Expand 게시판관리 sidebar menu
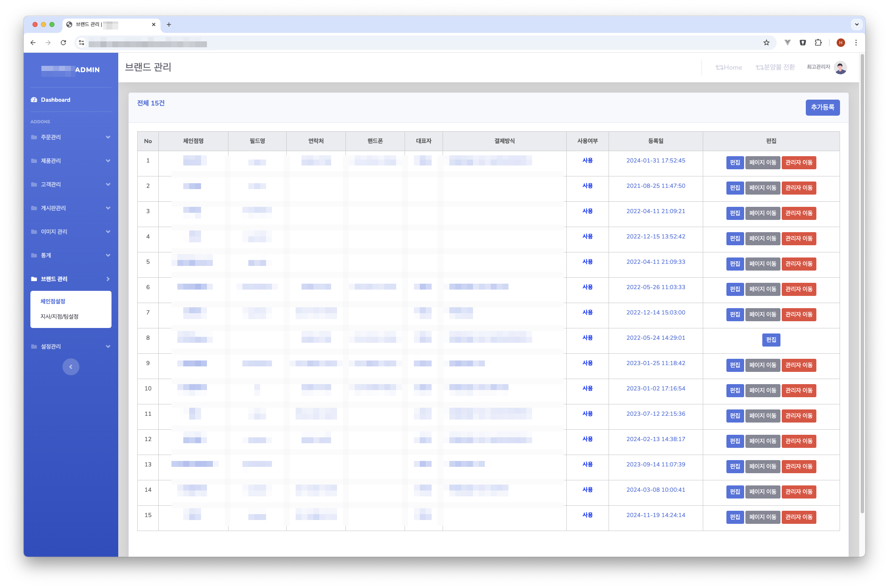 click(x=71, y=208)
